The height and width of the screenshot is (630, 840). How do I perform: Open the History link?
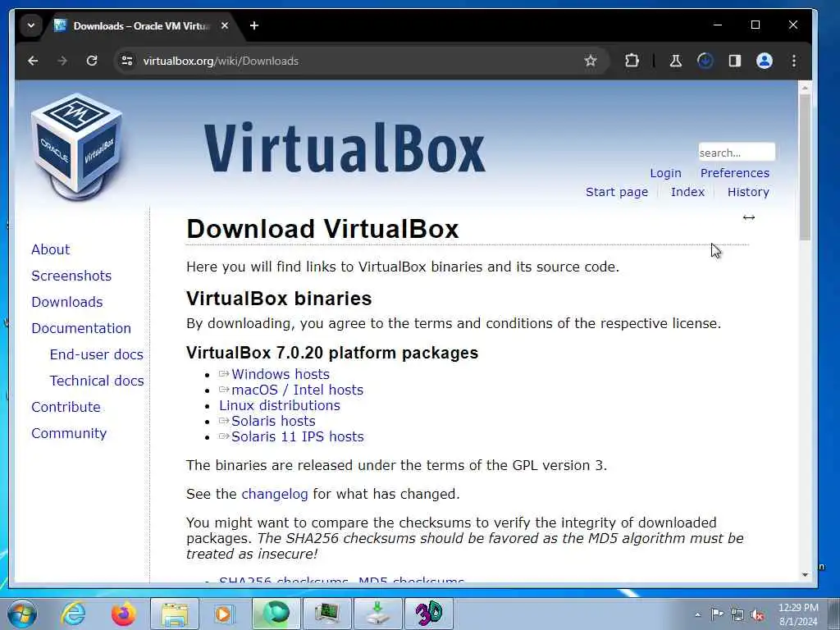748,192
